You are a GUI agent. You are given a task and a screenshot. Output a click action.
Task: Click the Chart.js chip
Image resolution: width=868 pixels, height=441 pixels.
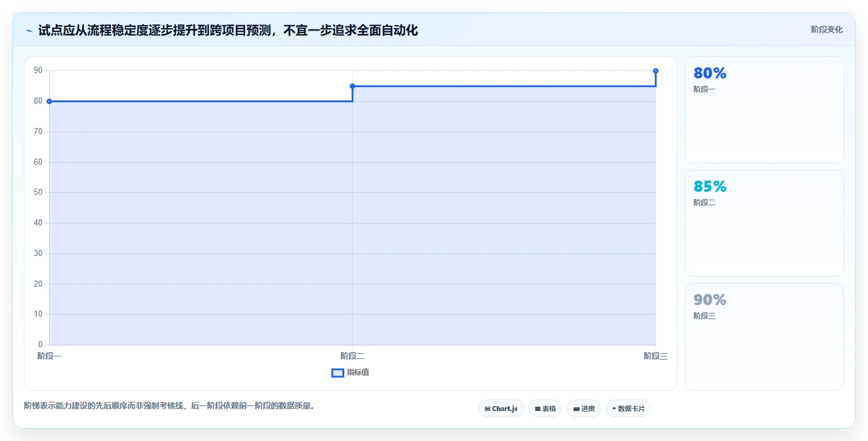[x=501, y=409]
